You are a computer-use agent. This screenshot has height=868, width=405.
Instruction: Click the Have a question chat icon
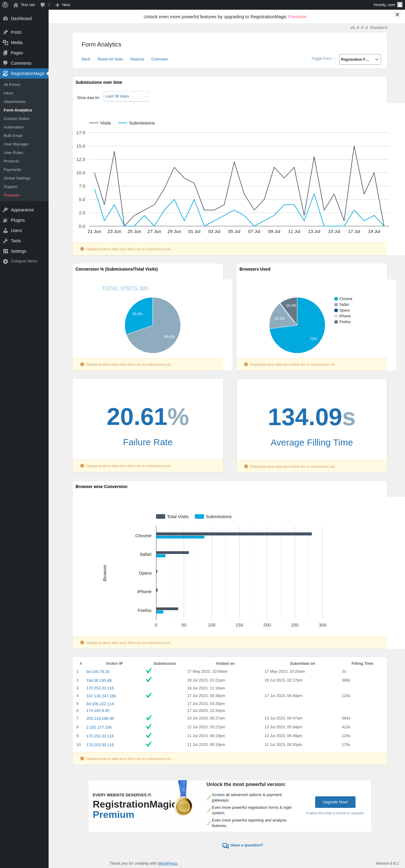click(x=225, y=846)
